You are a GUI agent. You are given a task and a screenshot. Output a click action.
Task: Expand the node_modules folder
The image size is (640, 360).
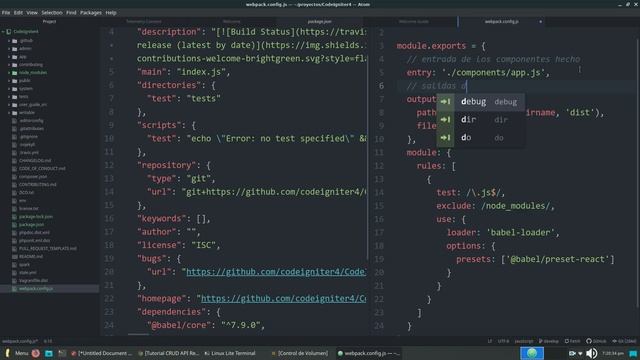[9, 73]
